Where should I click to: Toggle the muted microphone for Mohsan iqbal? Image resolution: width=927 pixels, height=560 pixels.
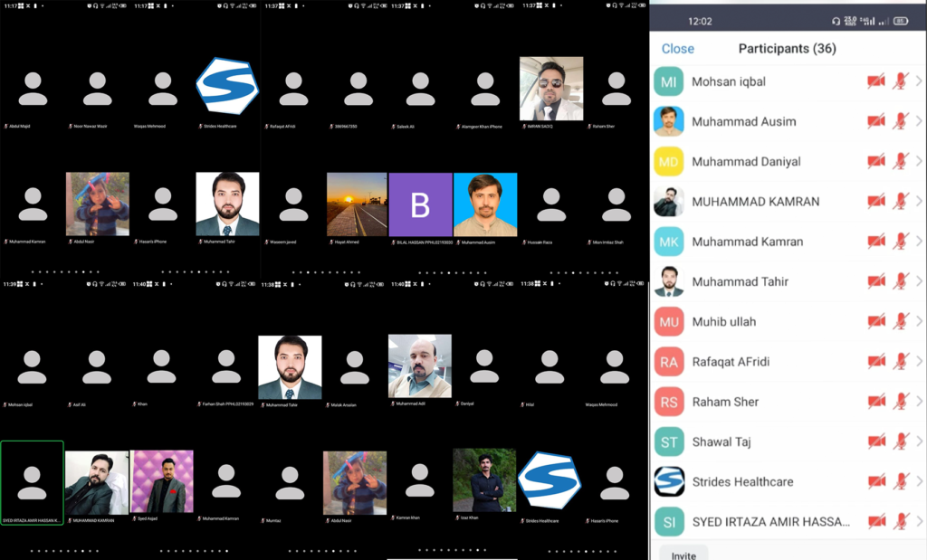point(900,81)
